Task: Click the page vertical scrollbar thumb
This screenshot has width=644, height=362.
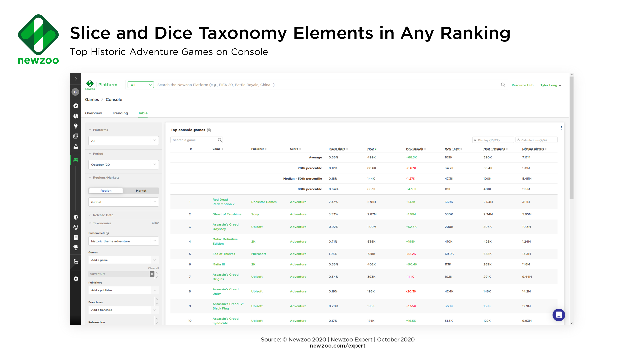Action: click(x=571, y=138)
